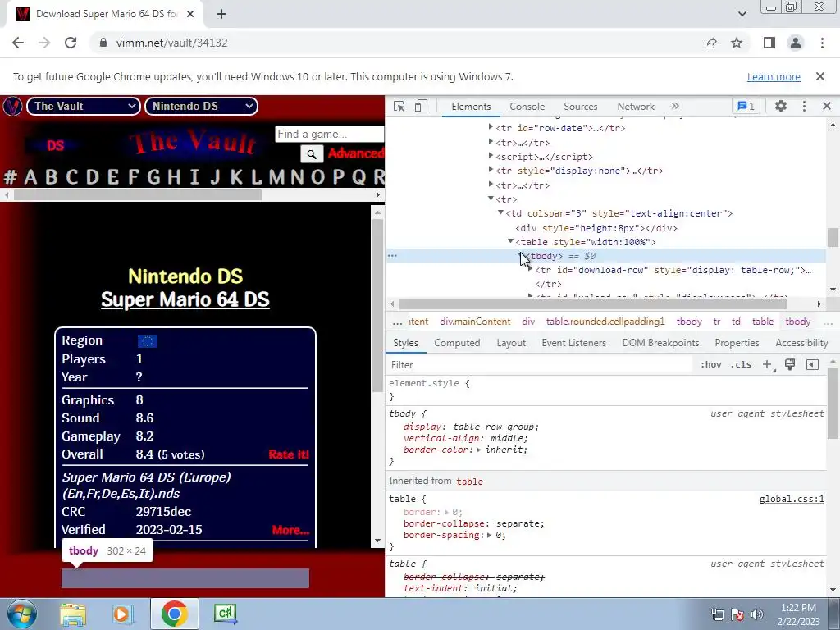Open the Properties tab
The width and height of the screenshot is (840, 630).
click(x=737, y=343)
